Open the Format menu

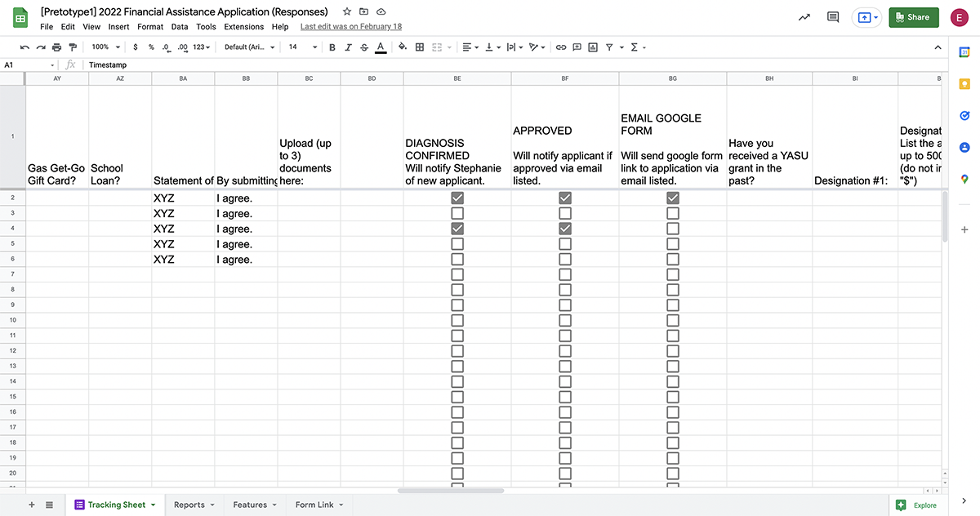[150, 27]
